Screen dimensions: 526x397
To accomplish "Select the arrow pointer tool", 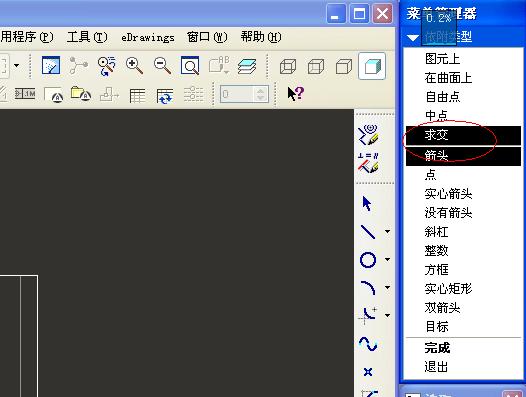I will (x=367, y=203).
